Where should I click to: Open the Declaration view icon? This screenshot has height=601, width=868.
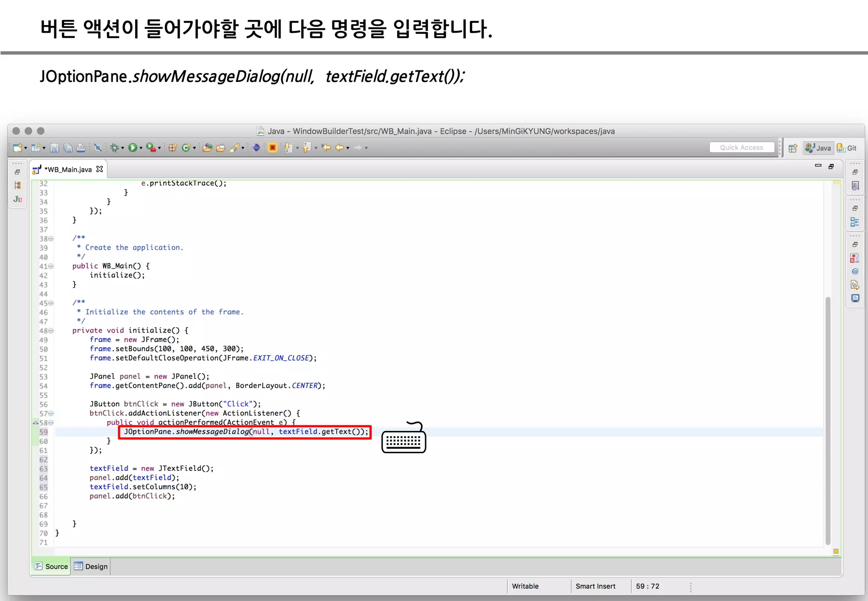pos(855,285)
